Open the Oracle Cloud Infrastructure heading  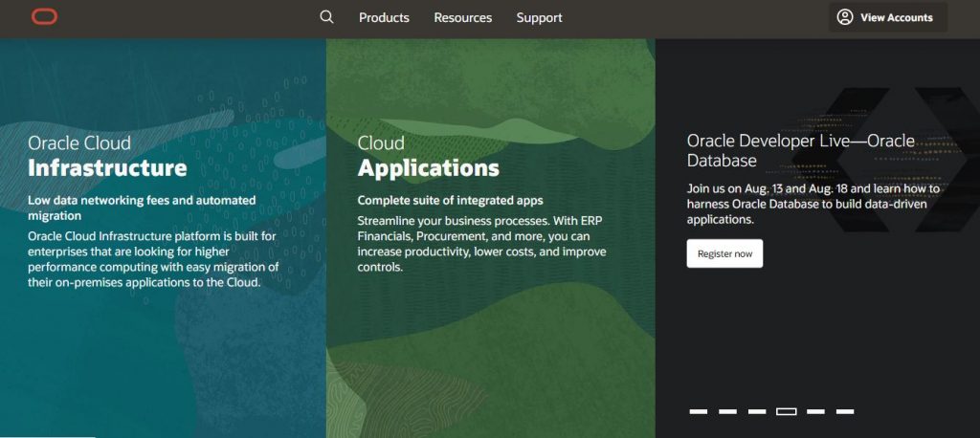coord(107,157)
